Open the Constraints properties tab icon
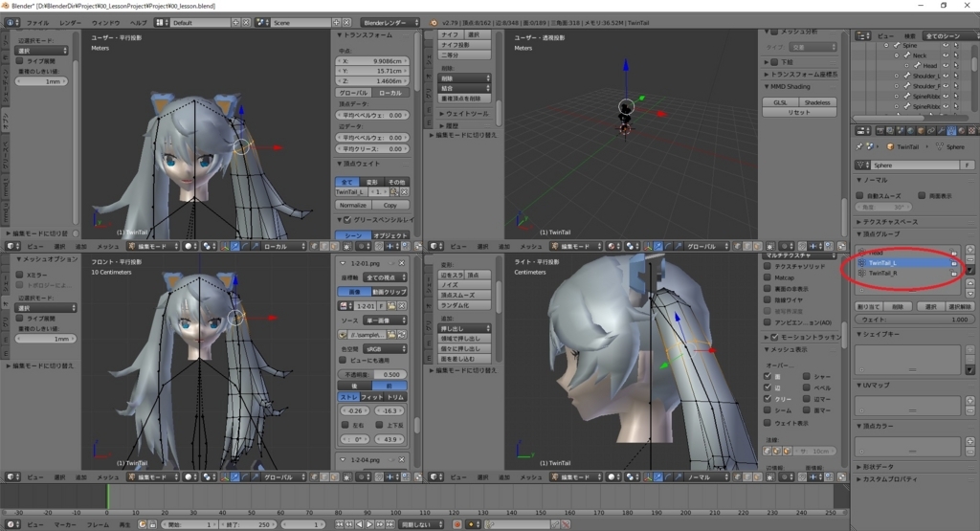Image resolution: width=980 pixels, height=531 pixels. click(x=930, y=131)
